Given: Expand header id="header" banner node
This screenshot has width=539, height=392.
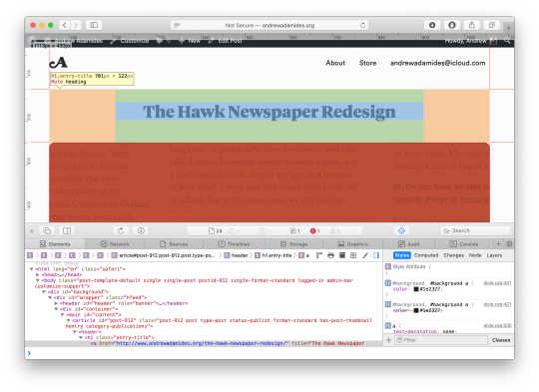Looking at the screenshot, I should point(56,303).
